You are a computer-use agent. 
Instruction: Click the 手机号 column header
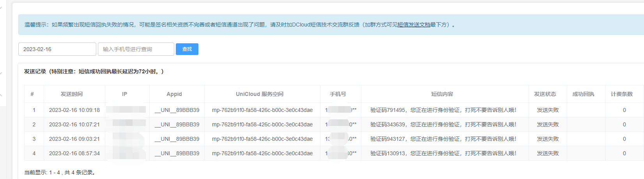click(x=338, y=94)
